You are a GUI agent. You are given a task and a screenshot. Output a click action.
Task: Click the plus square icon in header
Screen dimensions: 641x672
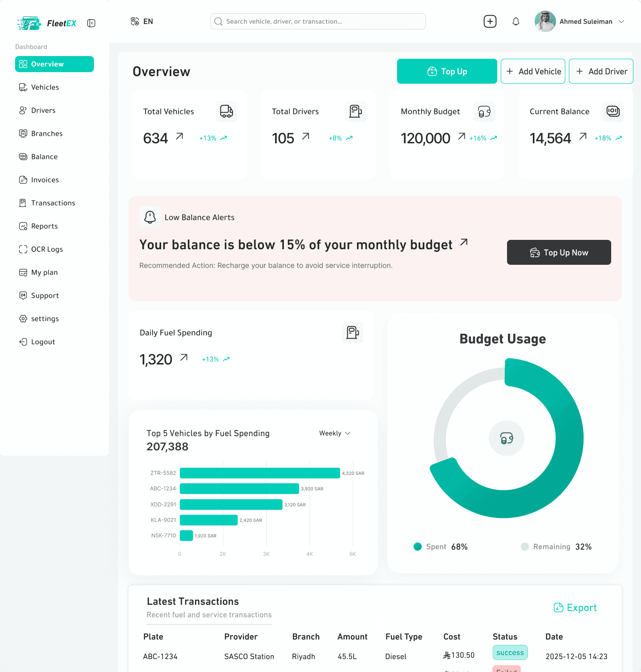pos(490,21)
